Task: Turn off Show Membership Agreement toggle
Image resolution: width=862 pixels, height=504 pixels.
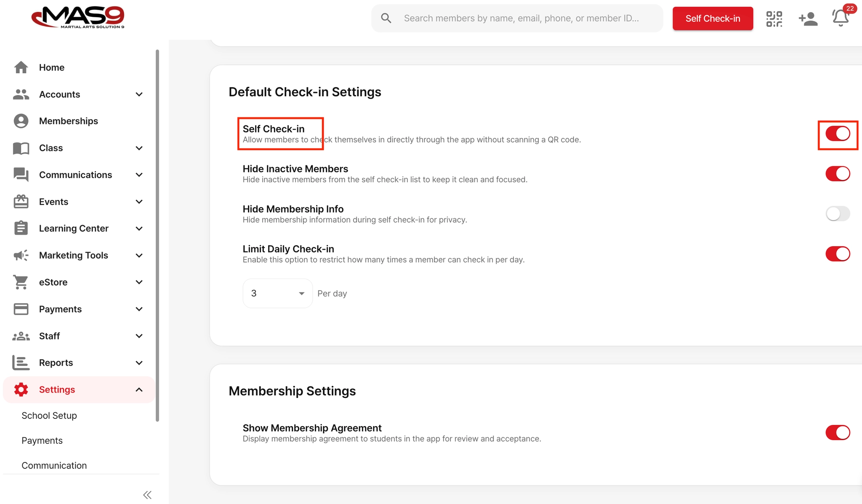Action: click(838, 432)
